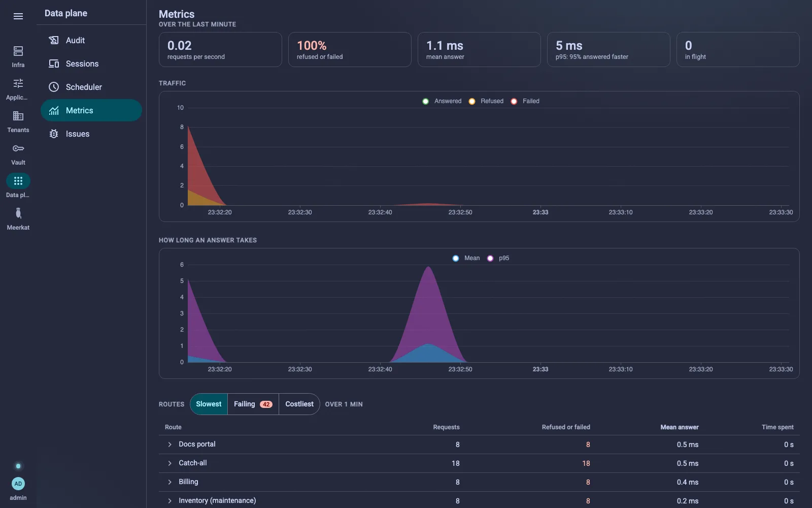Image resolution: width=812 pixels, height=508 pixels.
Task: Click the Metrics chart icon
Action: pyautogui.click(x=54, y=110)
